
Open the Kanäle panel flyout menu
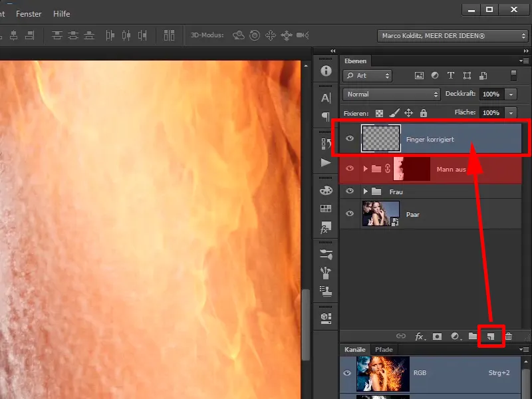click(524, 350)
